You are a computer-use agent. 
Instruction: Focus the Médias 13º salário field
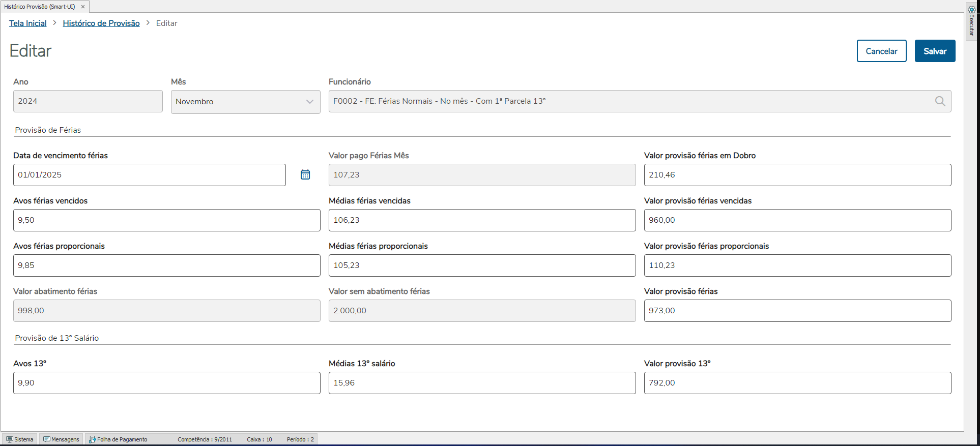482,383
